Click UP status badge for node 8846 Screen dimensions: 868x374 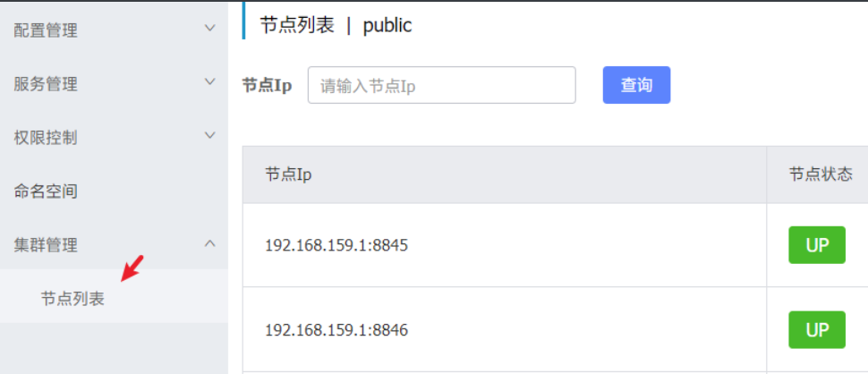point(816,329)
